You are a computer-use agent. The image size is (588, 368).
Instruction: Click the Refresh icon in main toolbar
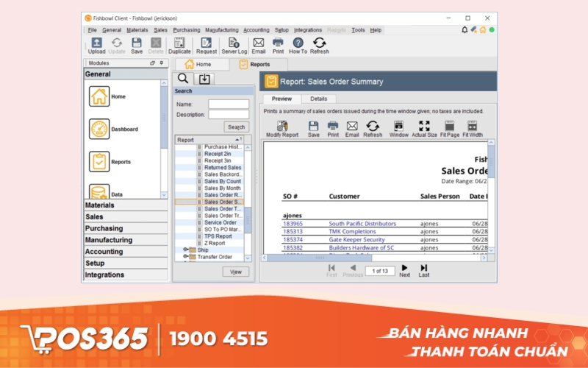(x=320, y=43)
